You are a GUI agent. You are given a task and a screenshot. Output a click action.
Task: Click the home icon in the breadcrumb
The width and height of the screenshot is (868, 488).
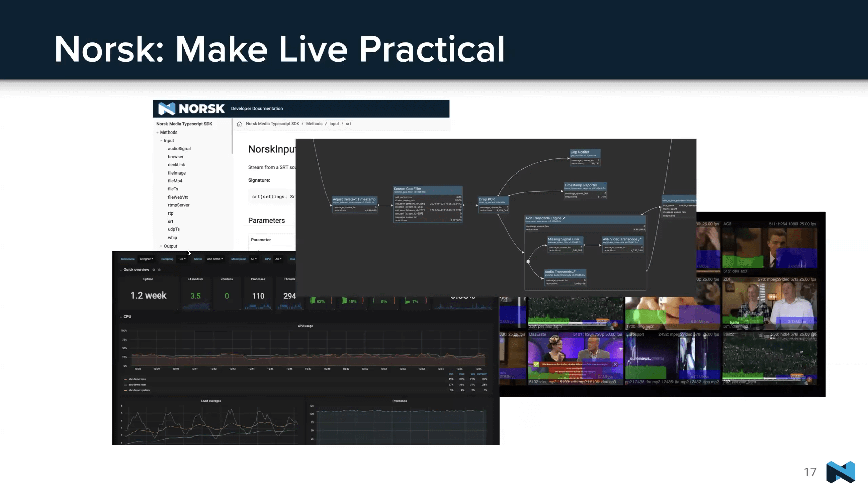tap(239, 124)
